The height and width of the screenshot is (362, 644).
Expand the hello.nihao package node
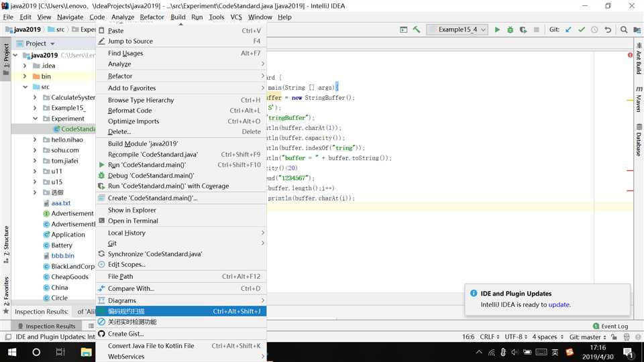(x=35, y=139)
